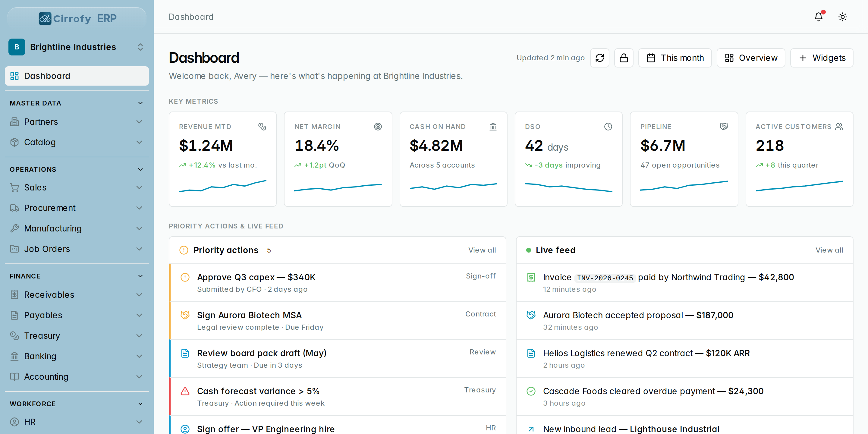
Task: Click the Procurement truck icon
Action: [14, 208]
